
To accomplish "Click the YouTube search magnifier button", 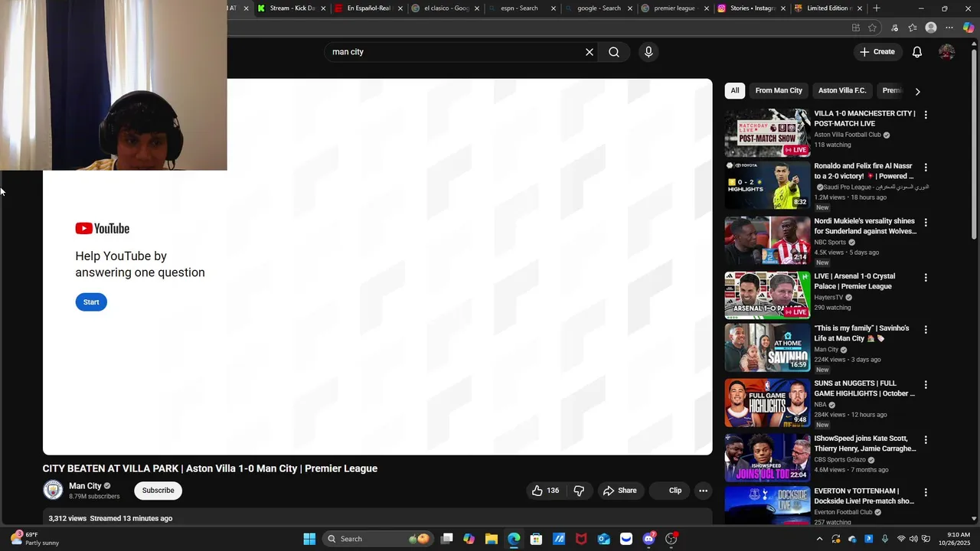I will pos(614,52).
